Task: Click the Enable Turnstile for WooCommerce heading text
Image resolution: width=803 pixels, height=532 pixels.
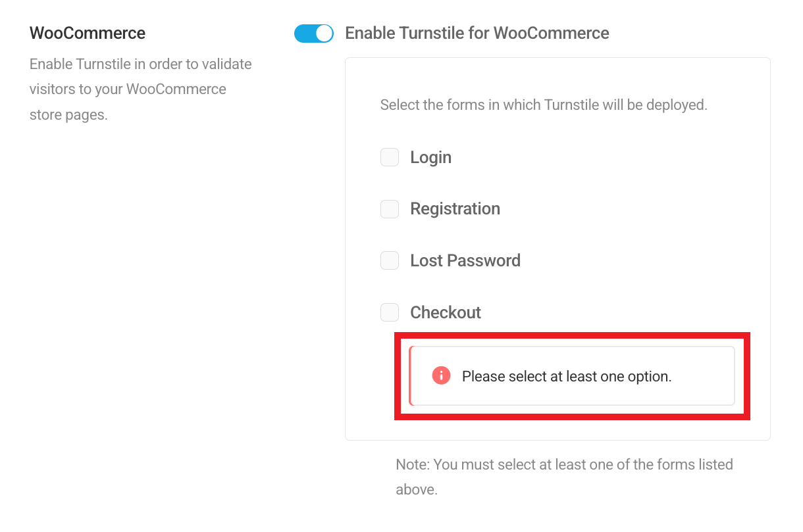Action: (x=475, y=33)
